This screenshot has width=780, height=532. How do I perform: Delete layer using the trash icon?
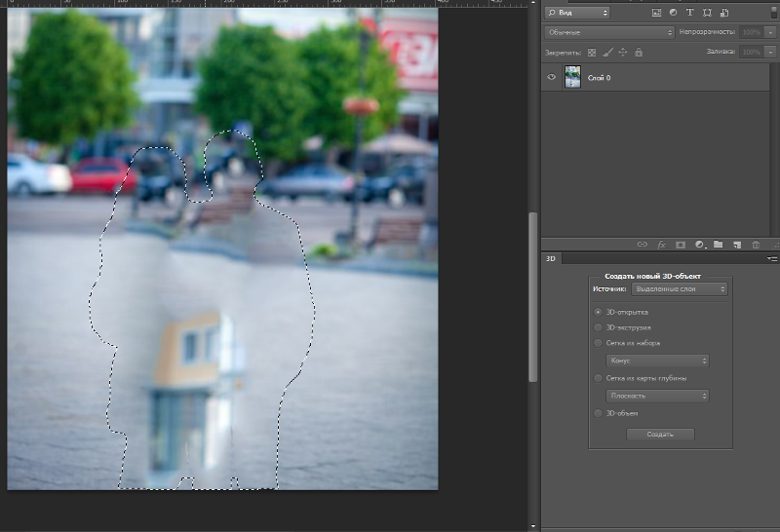click(756, 245)
